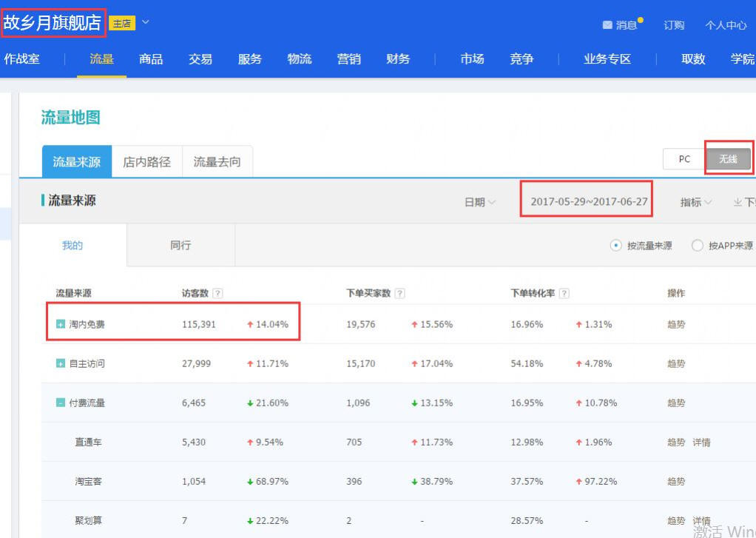Open the 营销 navigation tab

(348, 59)
